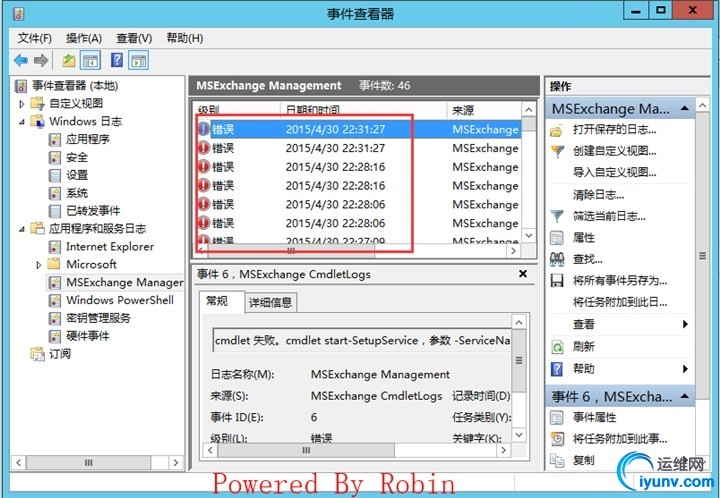Click the up-one-level folder toolbar icon
The width and height of the screenshot is (720, 498).
(68, 60)
